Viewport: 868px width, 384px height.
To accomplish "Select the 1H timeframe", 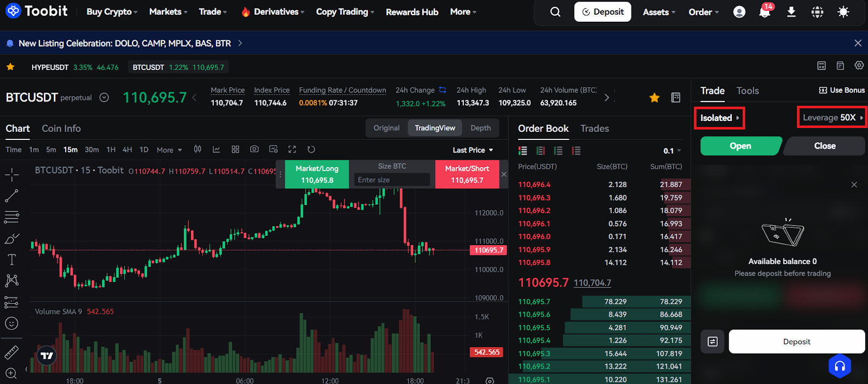I will [x=111, y=150].
